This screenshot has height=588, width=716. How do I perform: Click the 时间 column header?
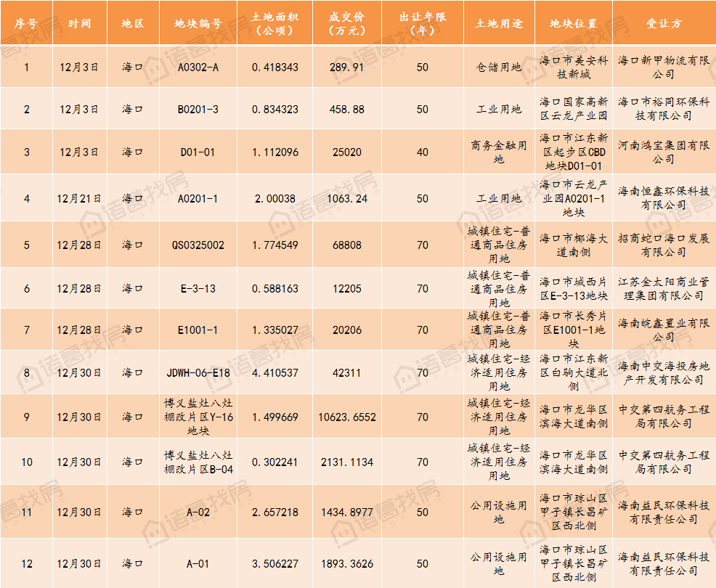tap(79, 23)
